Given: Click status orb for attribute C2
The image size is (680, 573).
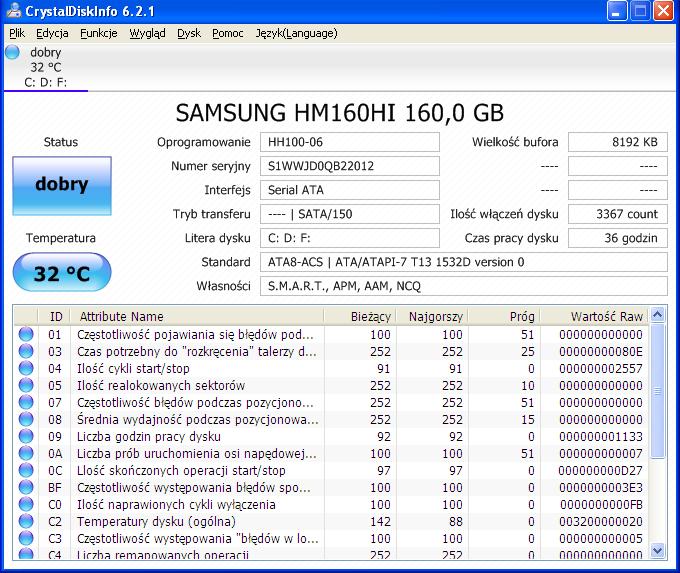Looking at the screenshot, I should point(26,521).
